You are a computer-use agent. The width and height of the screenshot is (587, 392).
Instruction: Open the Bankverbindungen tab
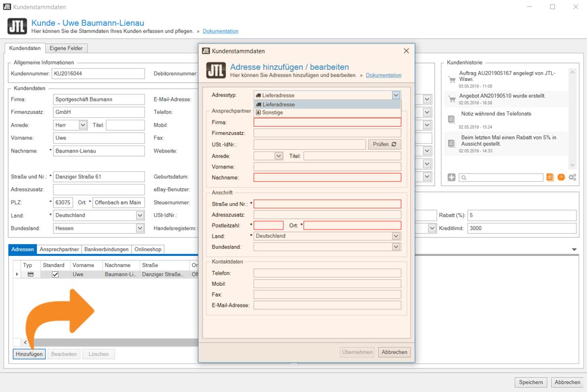click(106, 249)
